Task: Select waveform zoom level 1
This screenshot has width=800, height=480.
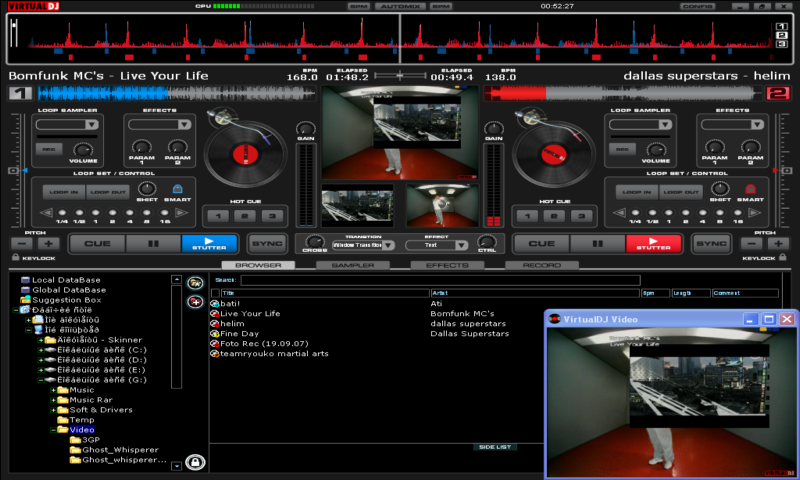Action: pyautogui.click(x=781, y=27)
